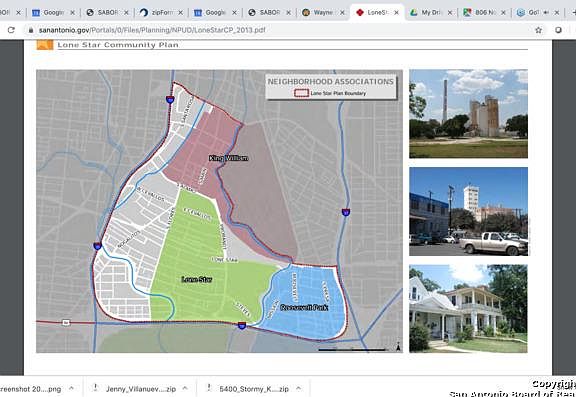Click the interstate shield east of King William

click(346, 212)
